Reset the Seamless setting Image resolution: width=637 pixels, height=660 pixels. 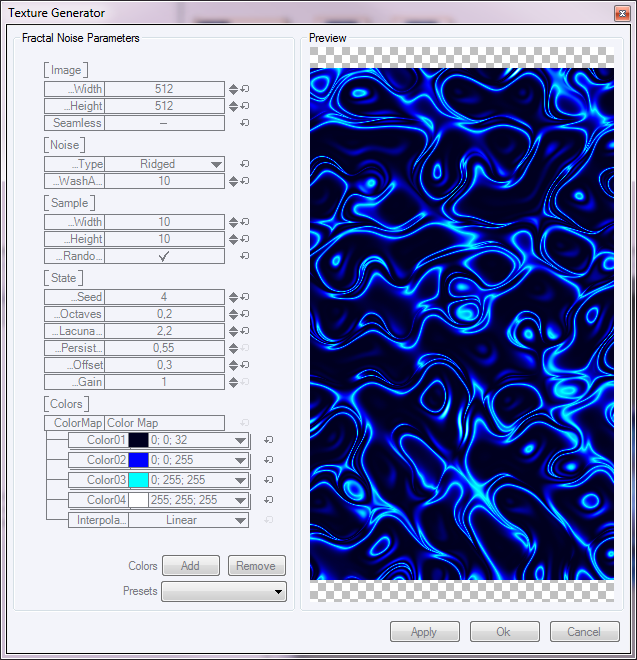pos(245,123)
